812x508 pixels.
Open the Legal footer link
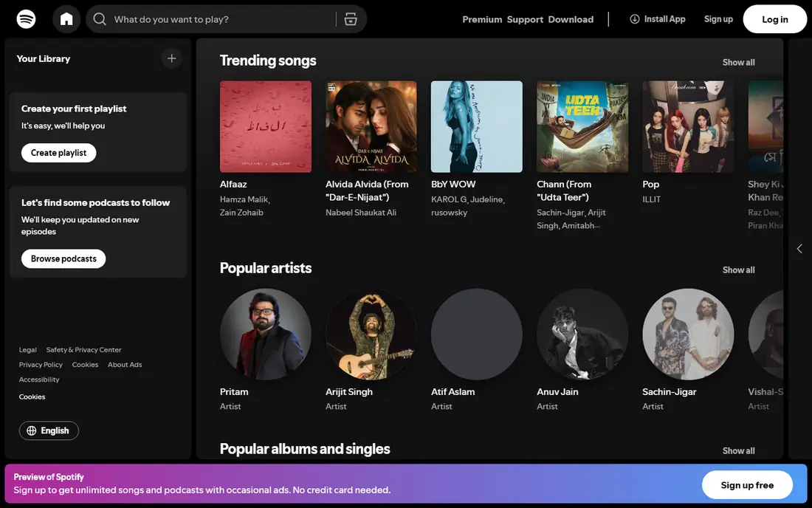(x=28, y=350)
